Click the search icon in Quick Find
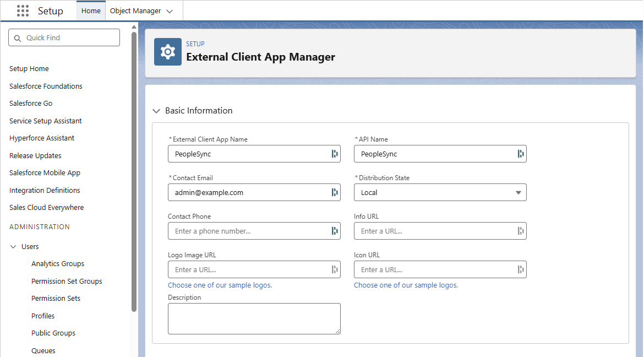 (18, 38)
